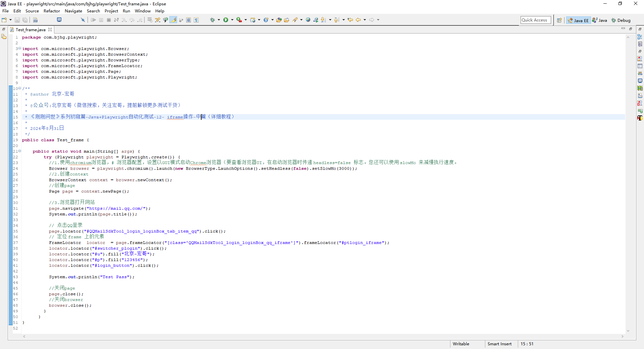The height and width of the screenshot is (349, 644).
Task: Open the Source menu
Action: click(x=32, y=11)
